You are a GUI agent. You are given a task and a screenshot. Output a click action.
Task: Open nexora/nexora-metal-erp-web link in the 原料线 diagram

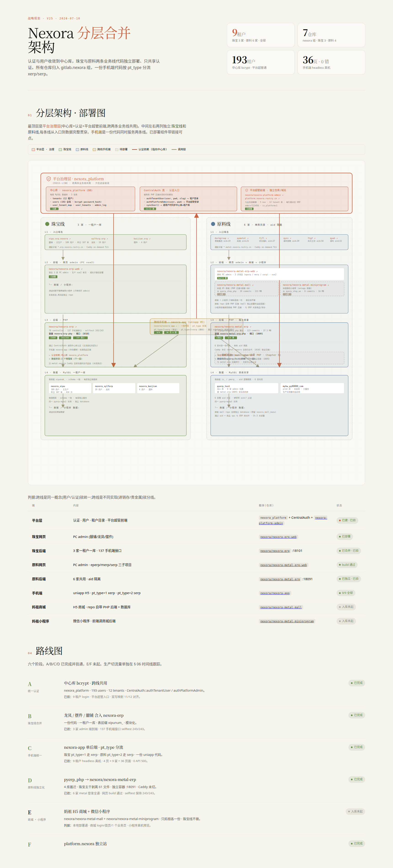click(x=237, y=271)
